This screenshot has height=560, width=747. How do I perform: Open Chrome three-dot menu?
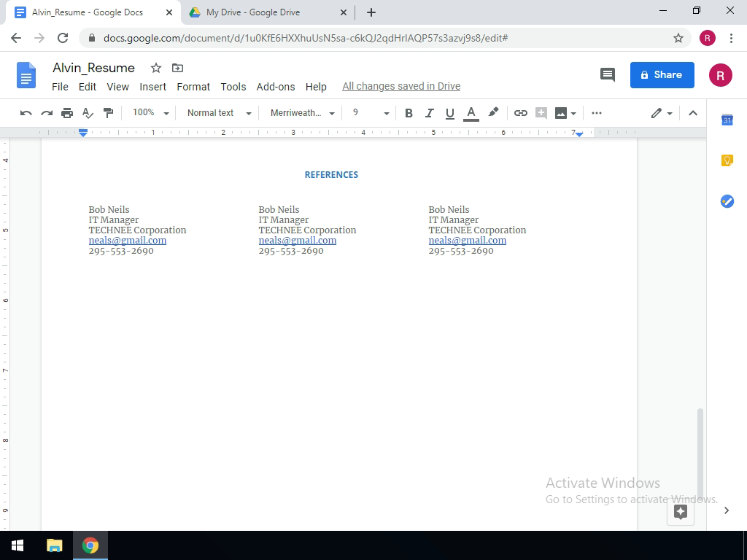click(x=731, y=38)
